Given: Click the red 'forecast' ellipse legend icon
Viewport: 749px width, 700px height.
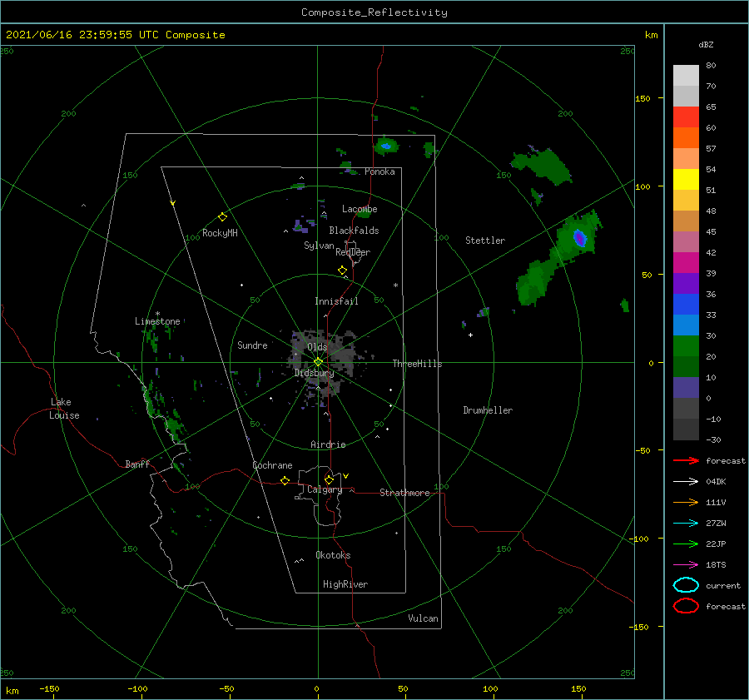Looking at the screenshot, I should click(x=686, y=606).
